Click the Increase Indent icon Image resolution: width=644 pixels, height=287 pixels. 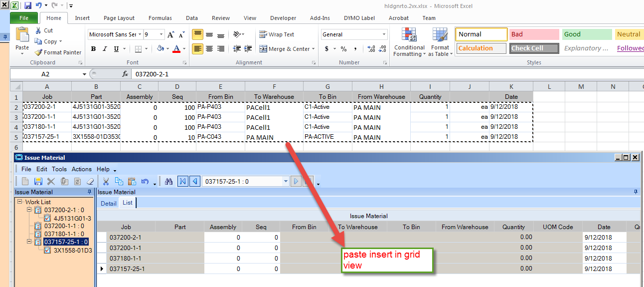tap(248, 49)
